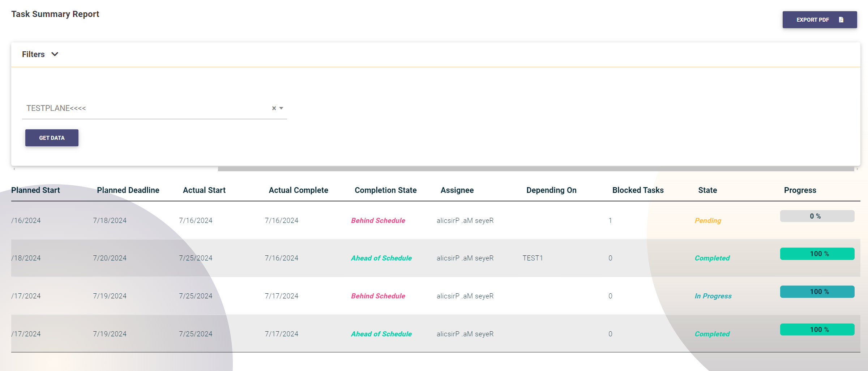Sort by Planned Start column header
The image size is (868, 371).
point(35,190)
